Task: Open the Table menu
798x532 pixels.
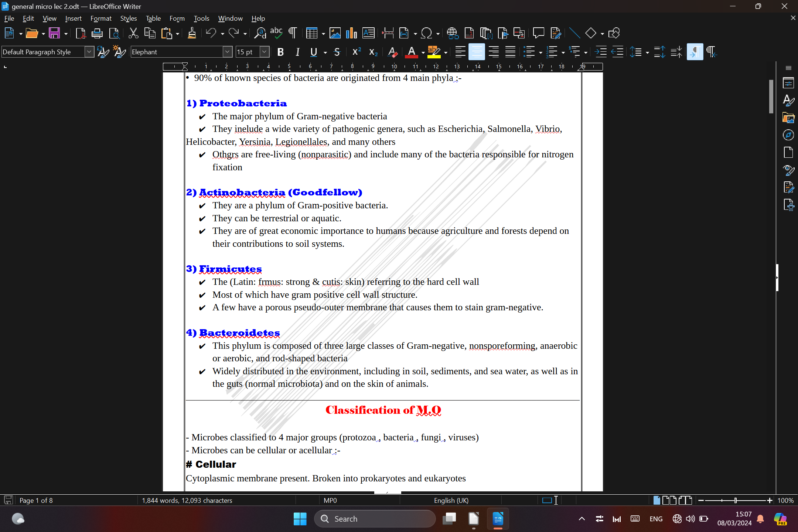Action: tap(153, 18)
